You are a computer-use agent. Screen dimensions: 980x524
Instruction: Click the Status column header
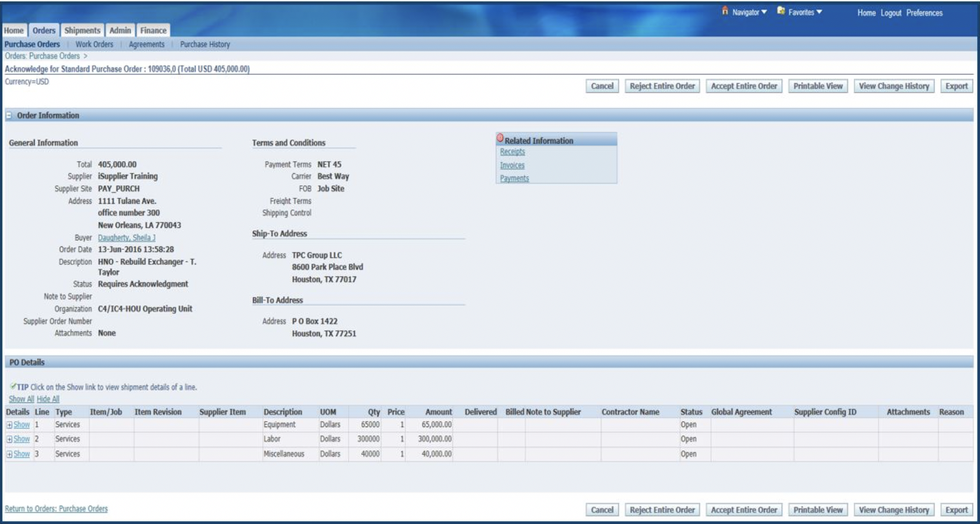pos(691,412)
